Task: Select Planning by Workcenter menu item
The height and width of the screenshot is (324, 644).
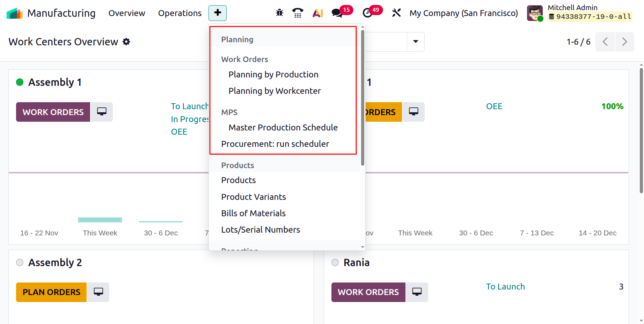Action: pyautogui.click(x=275, y=91)
